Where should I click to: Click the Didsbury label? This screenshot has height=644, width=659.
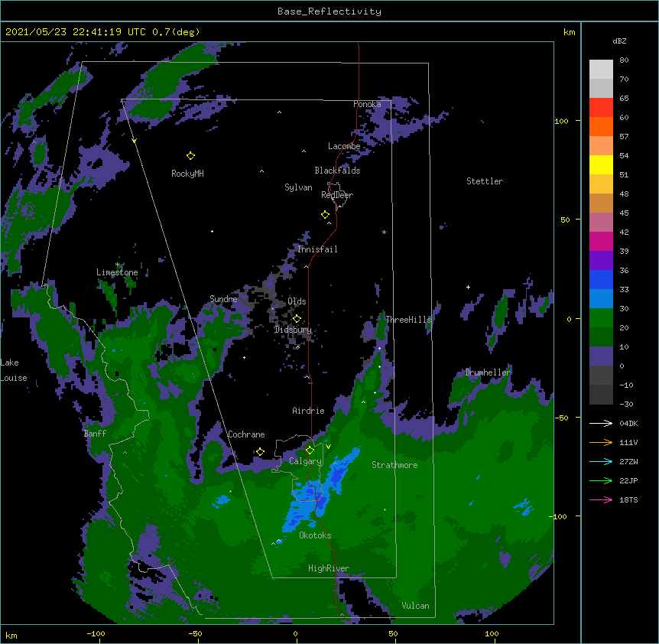pyautogui.click(x=293, y=330)
